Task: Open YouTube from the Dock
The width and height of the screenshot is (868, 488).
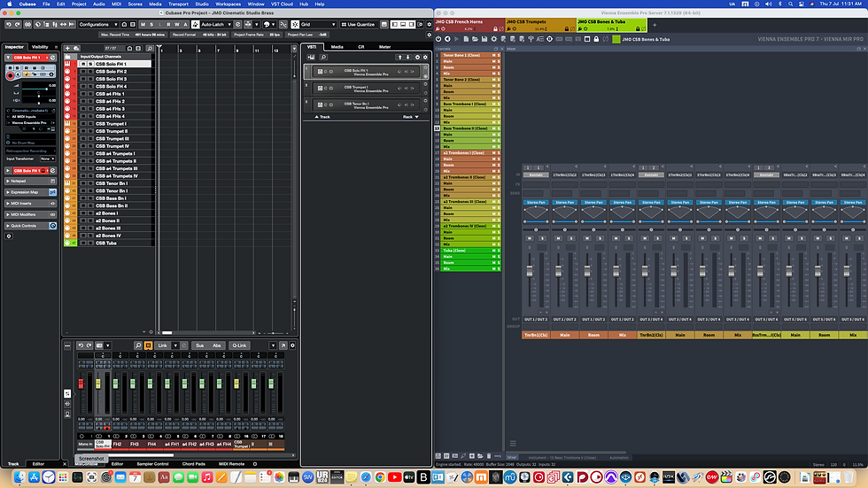Action: tap(395, 477)
